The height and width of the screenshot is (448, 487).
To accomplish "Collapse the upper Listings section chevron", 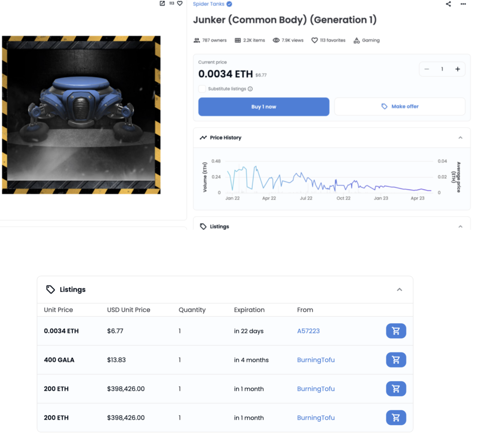I will pos(460,226).
